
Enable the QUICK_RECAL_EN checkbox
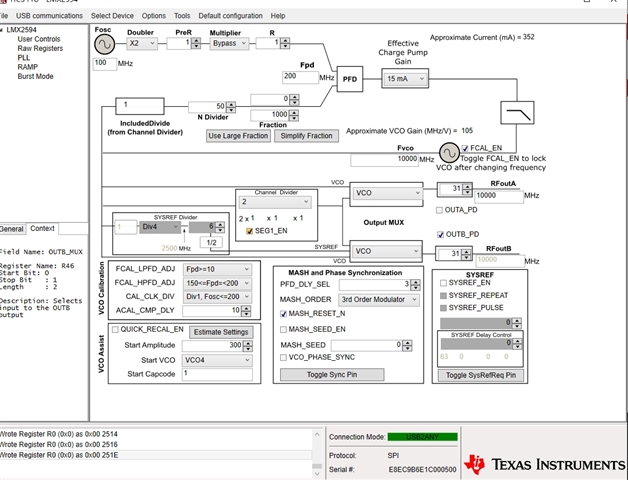[x=115, y=329]
